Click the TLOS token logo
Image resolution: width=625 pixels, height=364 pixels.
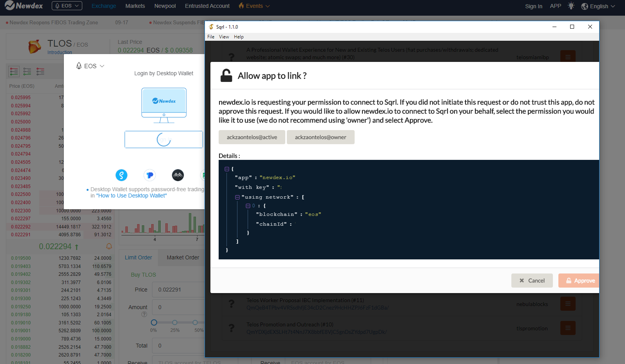[34, 46]
